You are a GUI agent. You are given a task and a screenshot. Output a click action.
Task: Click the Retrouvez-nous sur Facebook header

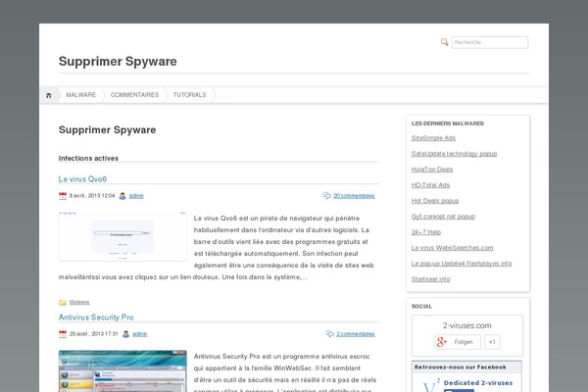[x=461, y=367]
